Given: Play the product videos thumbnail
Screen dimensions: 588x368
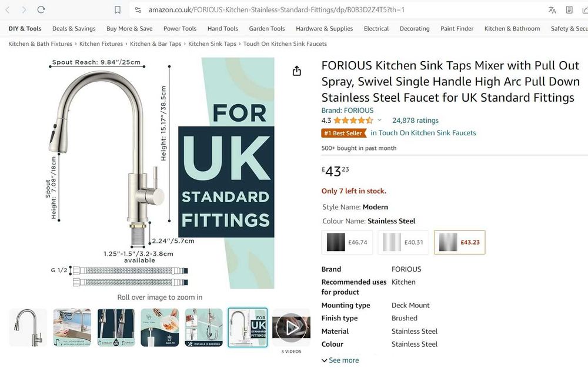Looking at the screenshot, I should pos(291,327).
